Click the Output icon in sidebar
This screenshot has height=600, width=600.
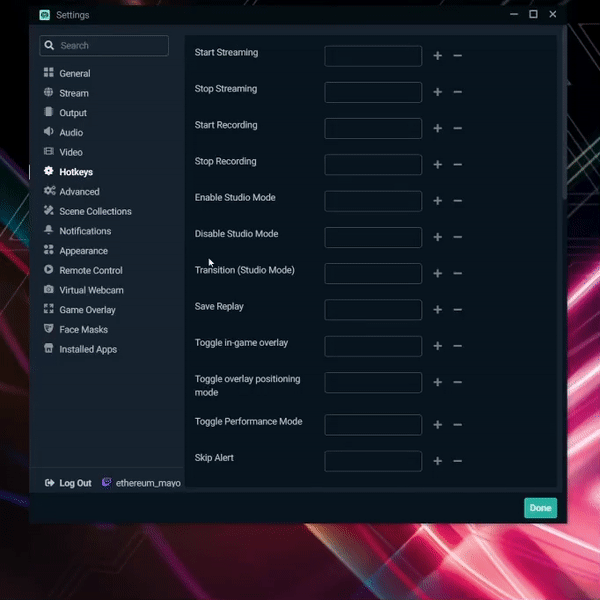pyautogui.click(x=49, y=112)
